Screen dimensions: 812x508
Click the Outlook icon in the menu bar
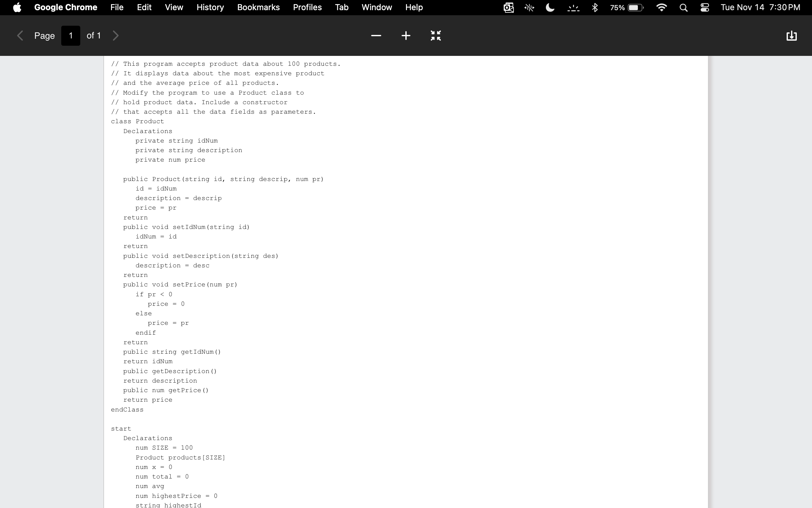509,7
